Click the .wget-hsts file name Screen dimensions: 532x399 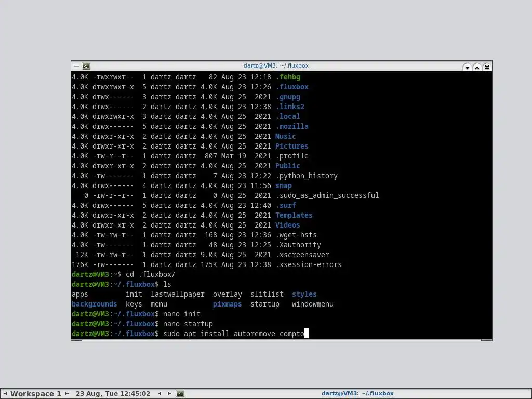[x=296, y=235]
